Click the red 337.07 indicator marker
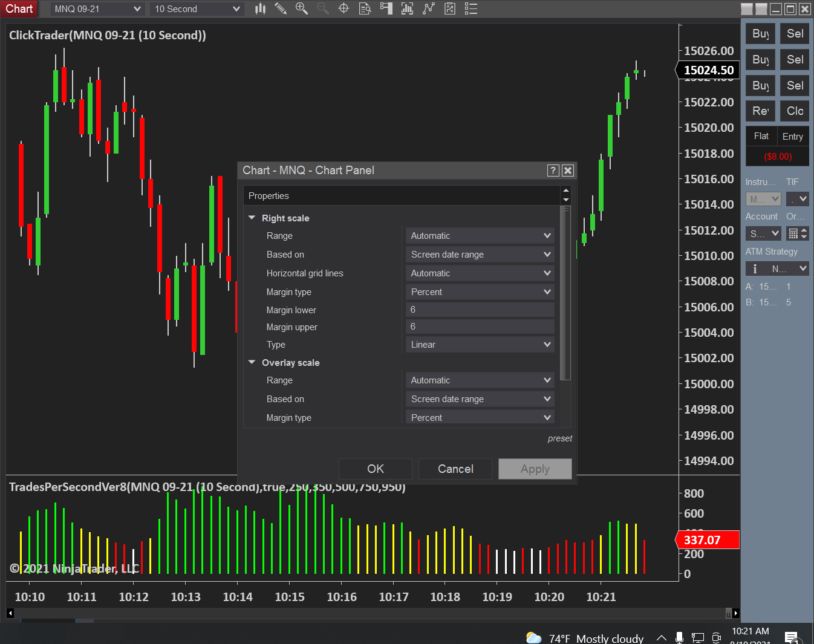 click(x=707, y=540)
